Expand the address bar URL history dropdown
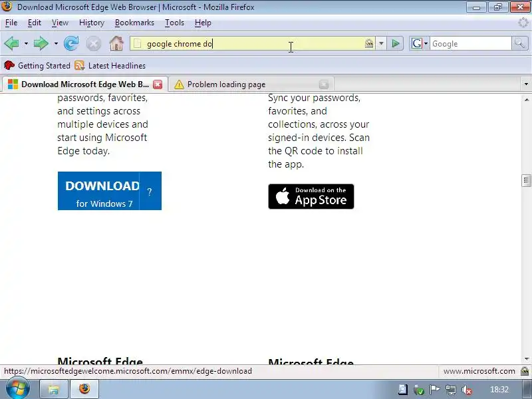 [x=381, y=43]
